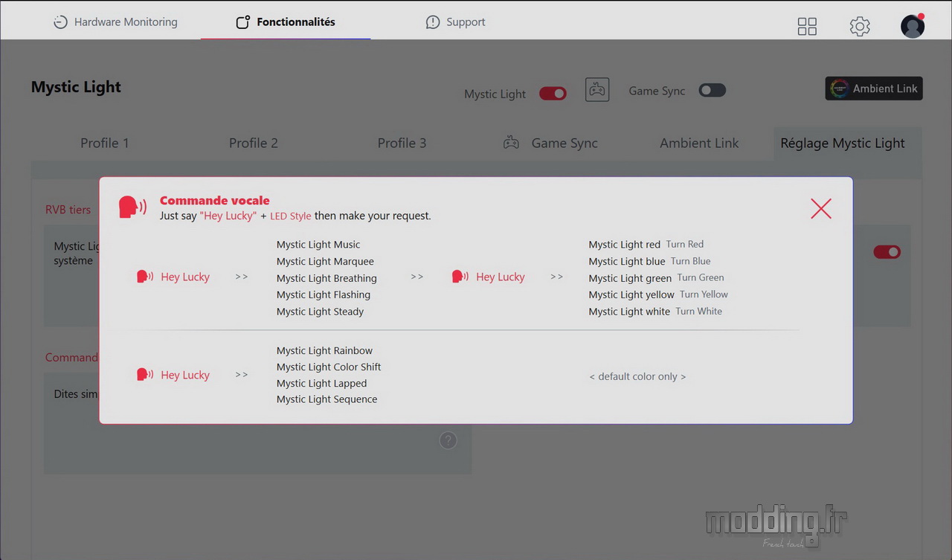The height and width of the screenshot is (560, 952).
Task: Open settings gear icon
Action: pos(860,27)
